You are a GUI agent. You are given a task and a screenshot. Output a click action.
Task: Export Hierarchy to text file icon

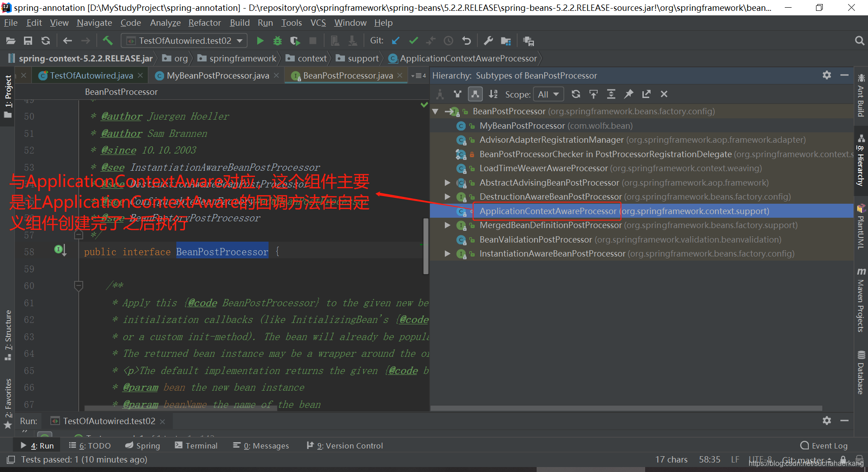pos(646,94)
